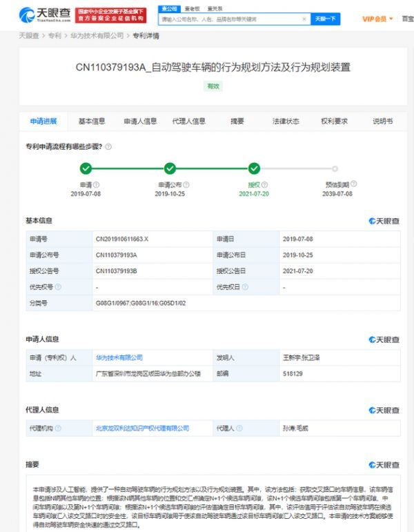Open 华为技术有限公司 breadcrumb link
Screen dimensions: 414x532
tap(97, 36)
